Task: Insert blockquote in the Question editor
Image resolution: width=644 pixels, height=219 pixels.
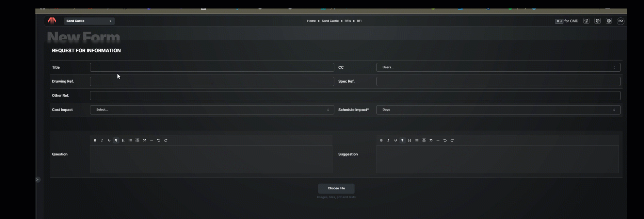Action: 145,140
